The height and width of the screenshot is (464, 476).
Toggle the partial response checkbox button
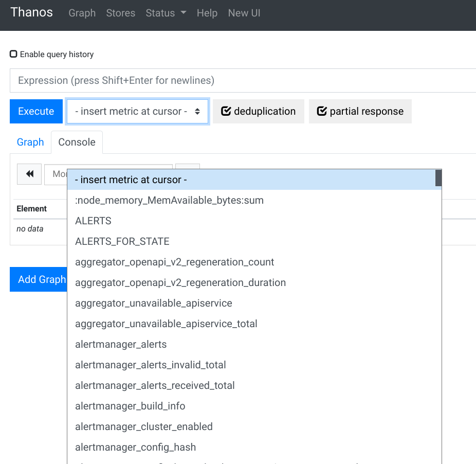click(360, 112)
